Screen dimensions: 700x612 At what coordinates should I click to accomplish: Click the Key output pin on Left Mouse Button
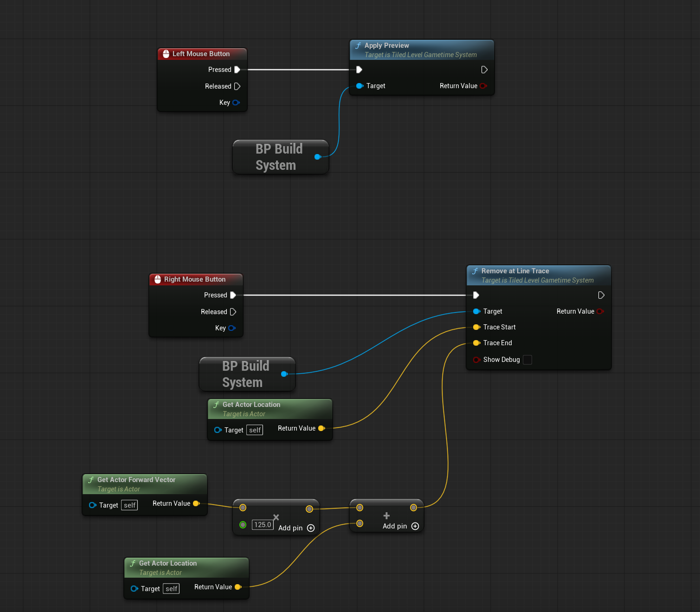[x=236, y=103]
